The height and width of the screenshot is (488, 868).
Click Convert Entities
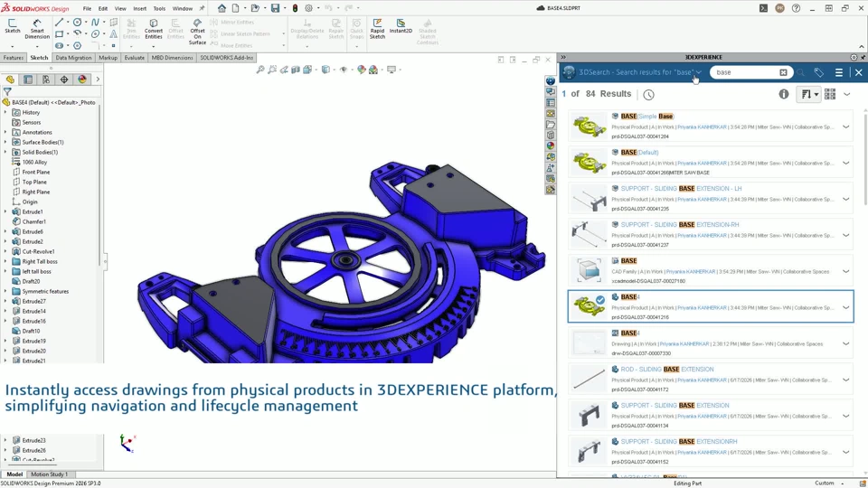tap(154, 29)
